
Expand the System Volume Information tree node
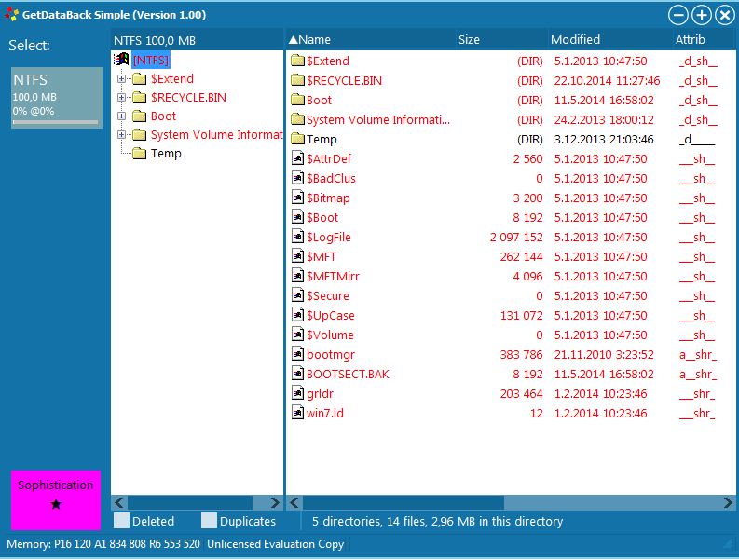121,135
